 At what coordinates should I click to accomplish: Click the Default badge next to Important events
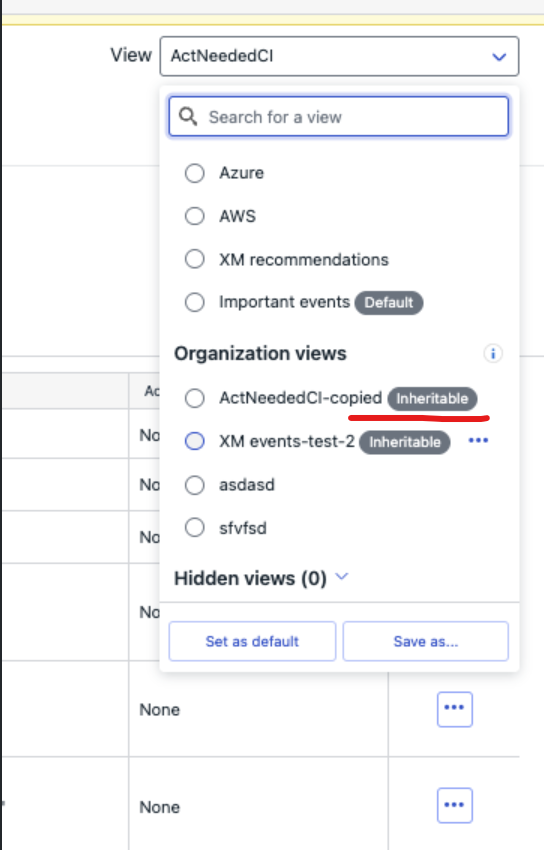(x=389, y=302)
